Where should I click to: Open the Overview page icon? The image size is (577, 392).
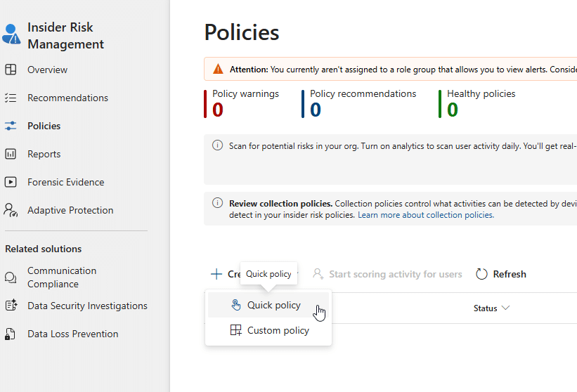[11, 70]
